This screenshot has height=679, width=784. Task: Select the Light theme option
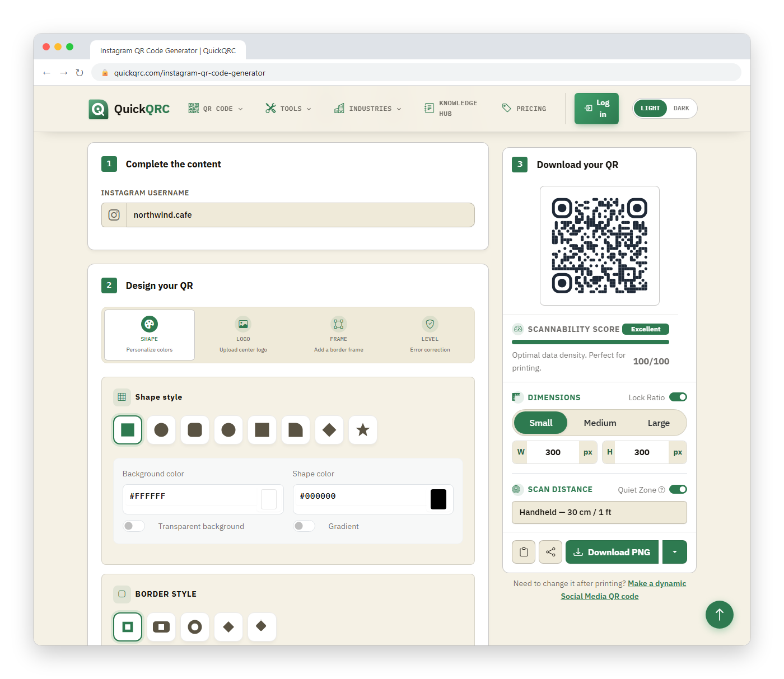pyautogui.click(x=650, y=109)
